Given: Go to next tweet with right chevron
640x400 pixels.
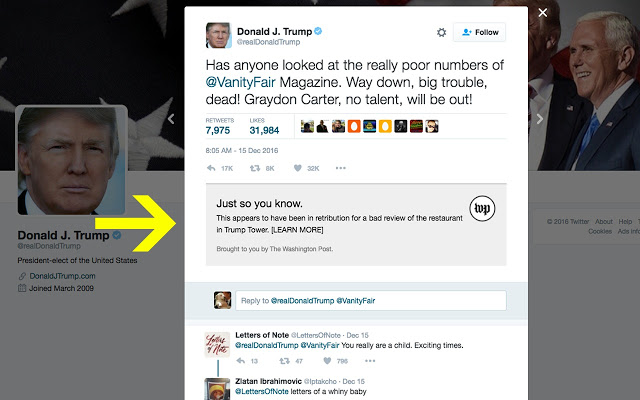Looking at the screenshot, I should (540, 119).
